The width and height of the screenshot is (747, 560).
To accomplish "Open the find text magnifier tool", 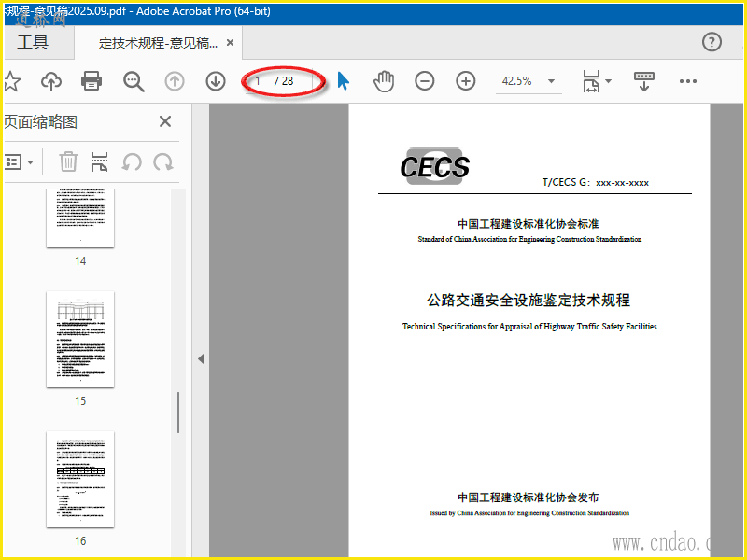I will click(134, 81).
